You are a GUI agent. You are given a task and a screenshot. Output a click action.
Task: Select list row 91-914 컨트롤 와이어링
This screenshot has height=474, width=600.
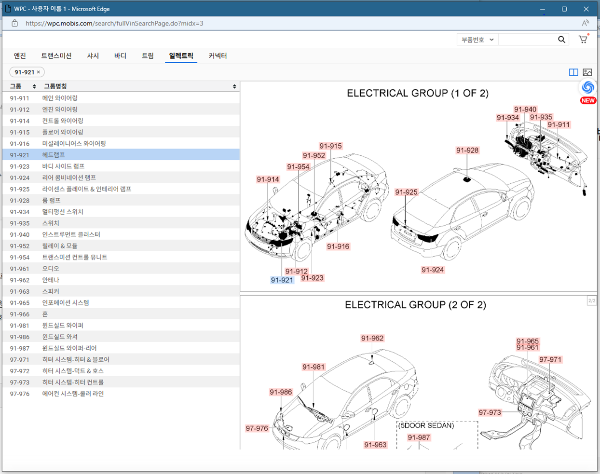[x=121, y=121]
